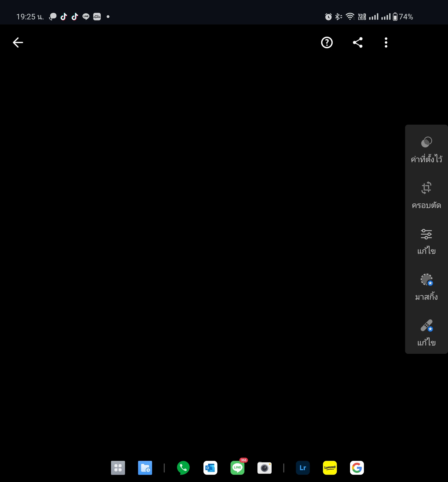The width and height of the screenshot is (448, 482).
Task: Tap the share icon
Action: (x=357, y=43)
